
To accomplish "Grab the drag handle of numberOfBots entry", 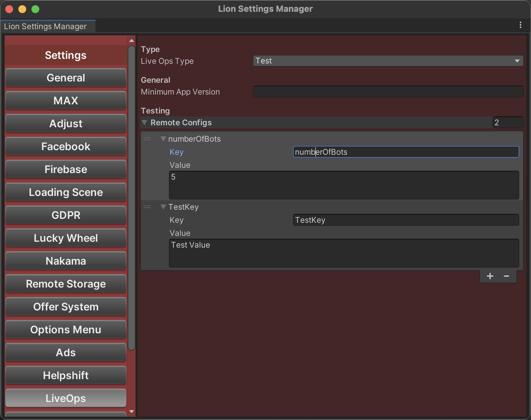I will pos(147,139).
